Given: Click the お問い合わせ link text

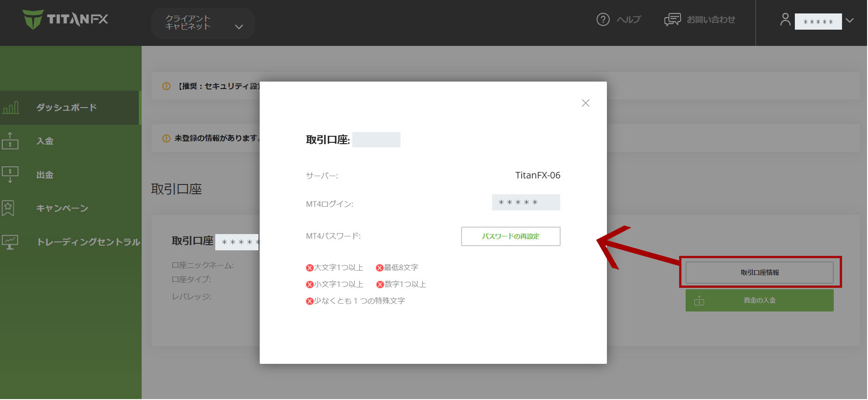Looking at the screenshot, I should 711,19.
